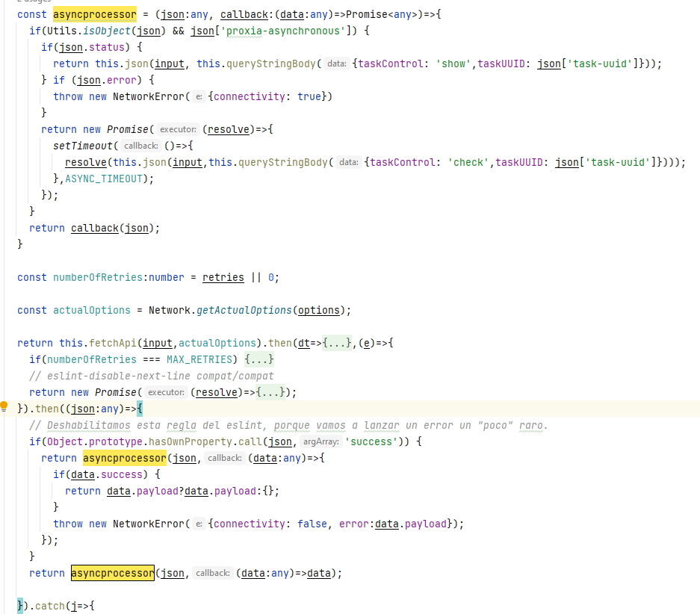Click the eslint-disable-next-line comment

[152, 376]
